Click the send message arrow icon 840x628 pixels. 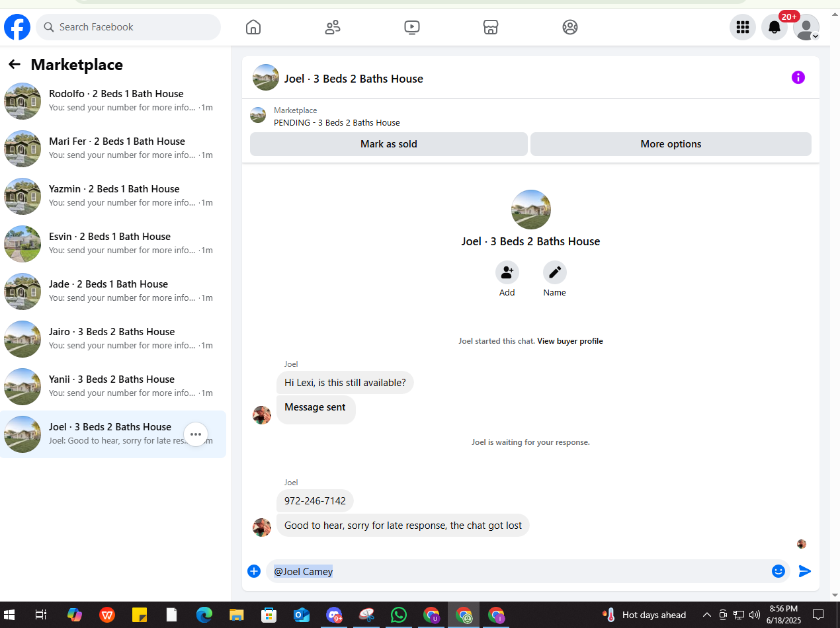pos(805,571)
